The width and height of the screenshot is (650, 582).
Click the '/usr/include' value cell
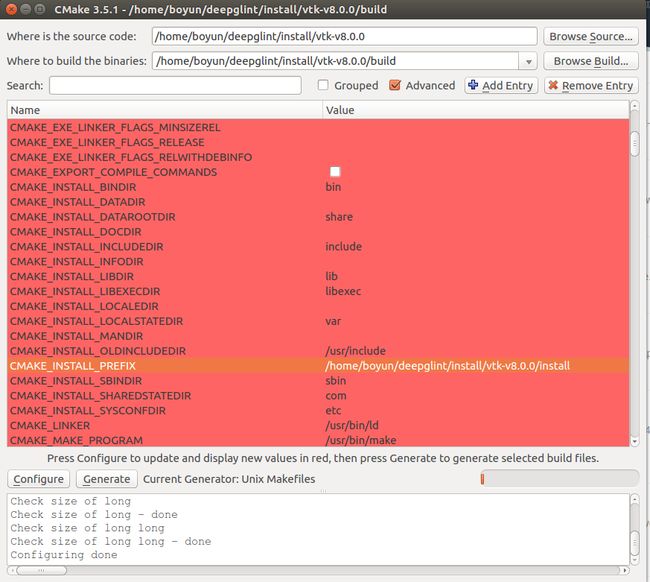coord(355,351)
